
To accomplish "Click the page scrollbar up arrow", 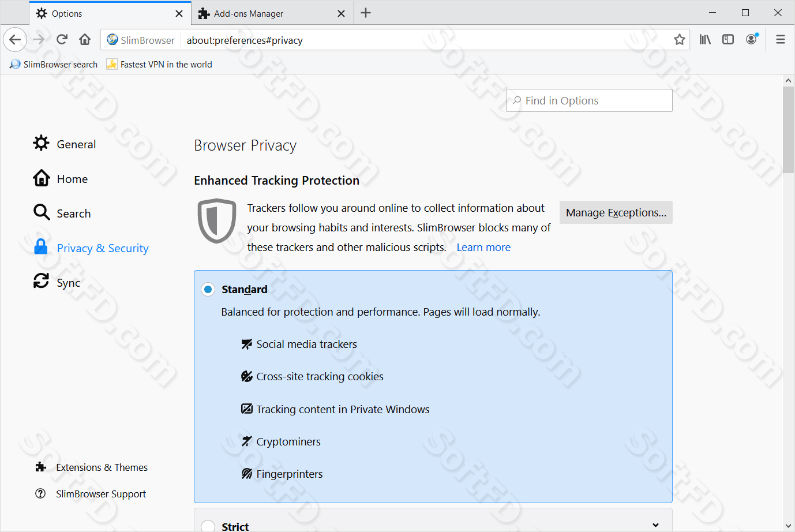I will click(x=789, y=81).
